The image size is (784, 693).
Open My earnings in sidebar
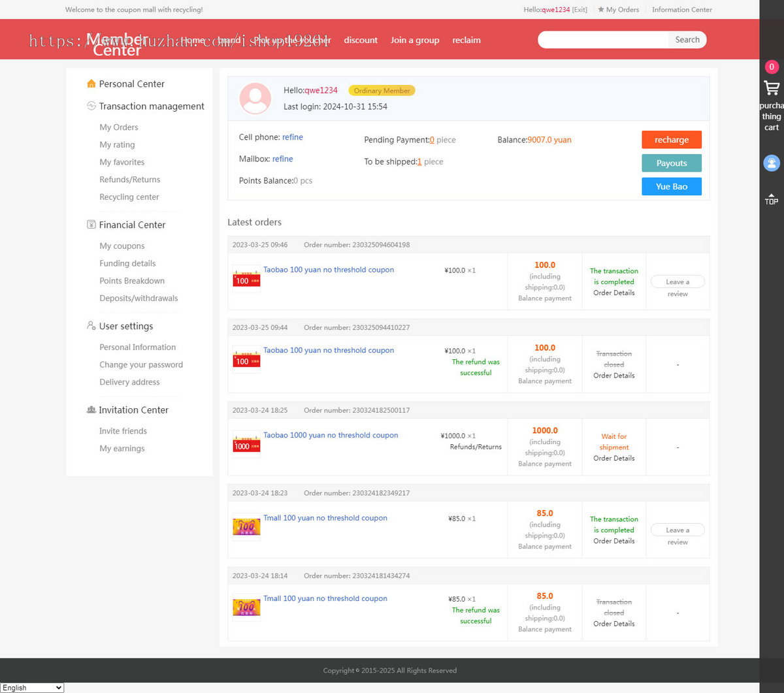(x=122, y=449)
